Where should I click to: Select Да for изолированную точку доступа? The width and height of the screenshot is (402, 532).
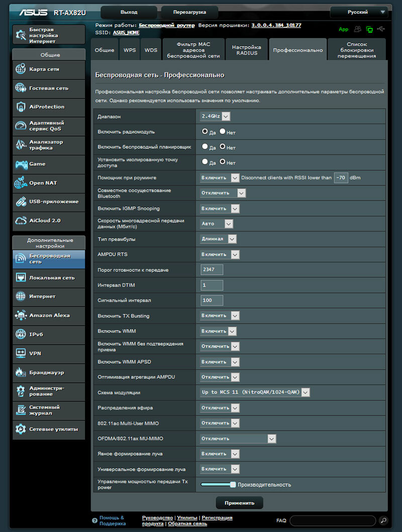[x=205, y=162]
